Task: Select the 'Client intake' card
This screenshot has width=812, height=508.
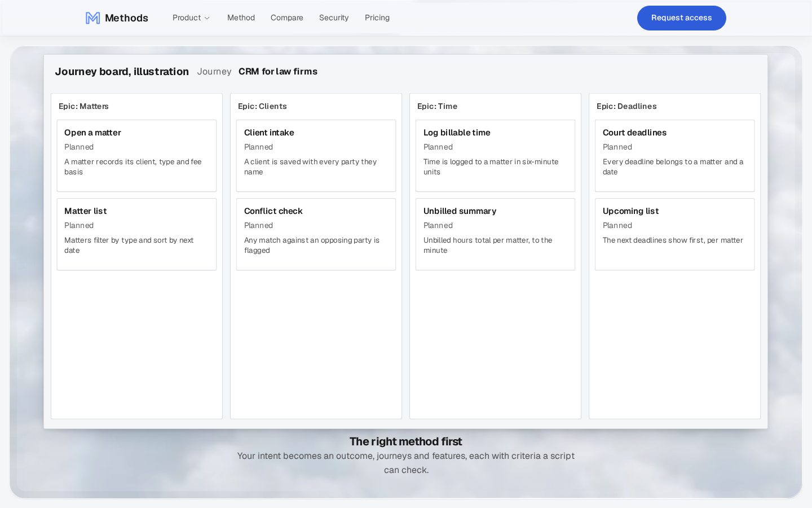Action: tap(316, 156)
